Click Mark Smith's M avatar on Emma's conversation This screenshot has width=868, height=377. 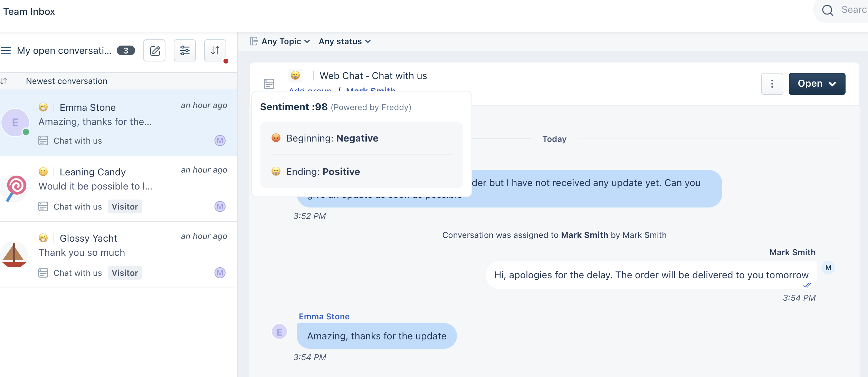pyautogui.click(x=220, y=141)
